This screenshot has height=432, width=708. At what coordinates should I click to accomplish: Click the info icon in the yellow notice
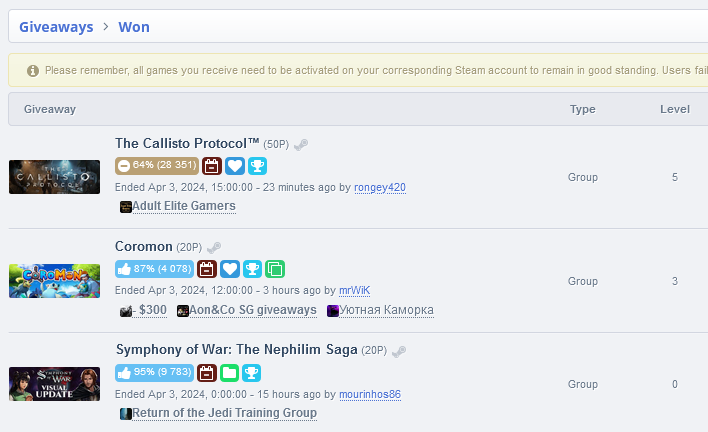(x=33, y=71)
